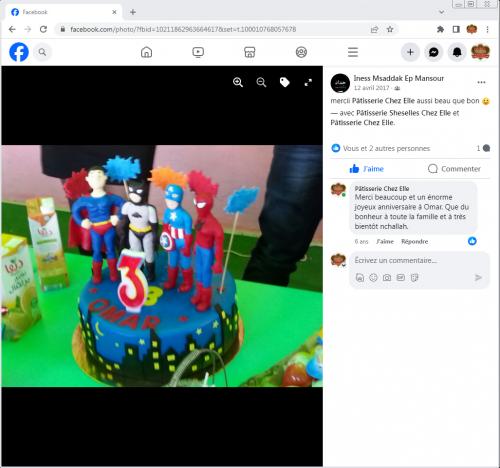Reload the page
Viewport: 500px width, 468px height.
[43, 29]
